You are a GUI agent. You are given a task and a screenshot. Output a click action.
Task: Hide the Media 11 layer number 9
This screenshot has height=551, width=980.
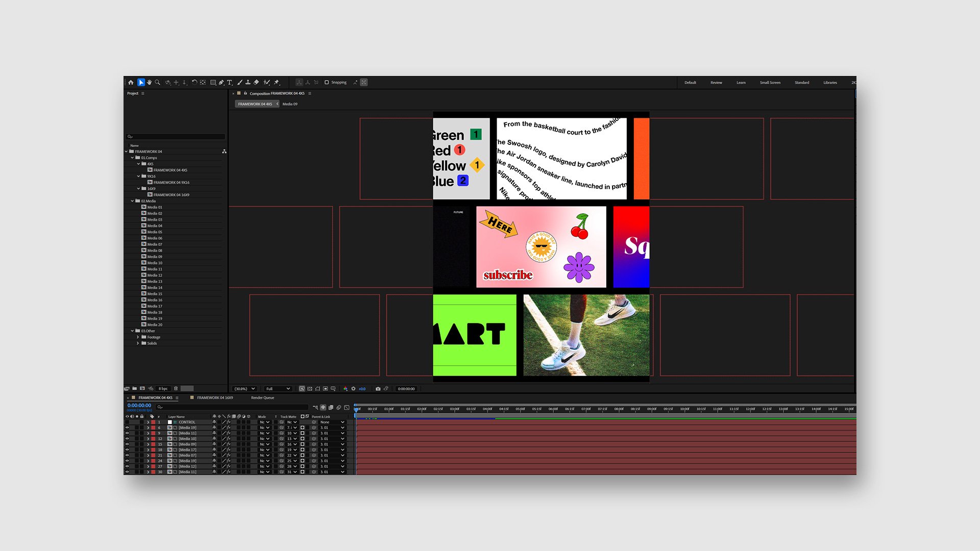pyautogui.click(x=127, y=433)
